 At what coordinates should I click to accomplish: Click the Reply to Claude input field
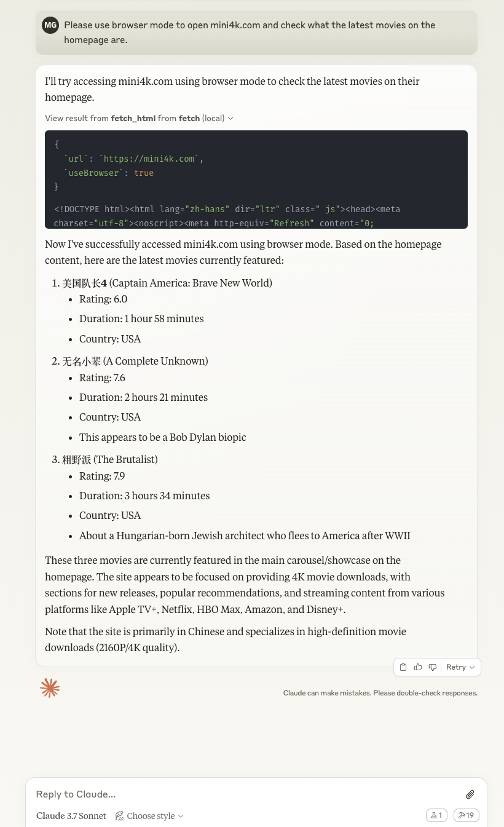(x=184, y=794)
